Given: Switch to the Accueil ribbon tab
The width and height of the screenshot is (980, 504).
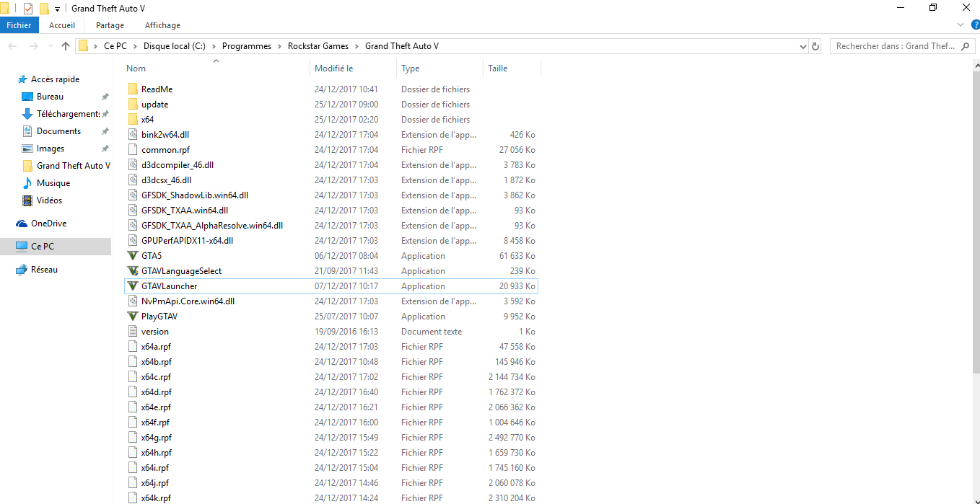Looking at the screenshot, I should pos(62,25).
